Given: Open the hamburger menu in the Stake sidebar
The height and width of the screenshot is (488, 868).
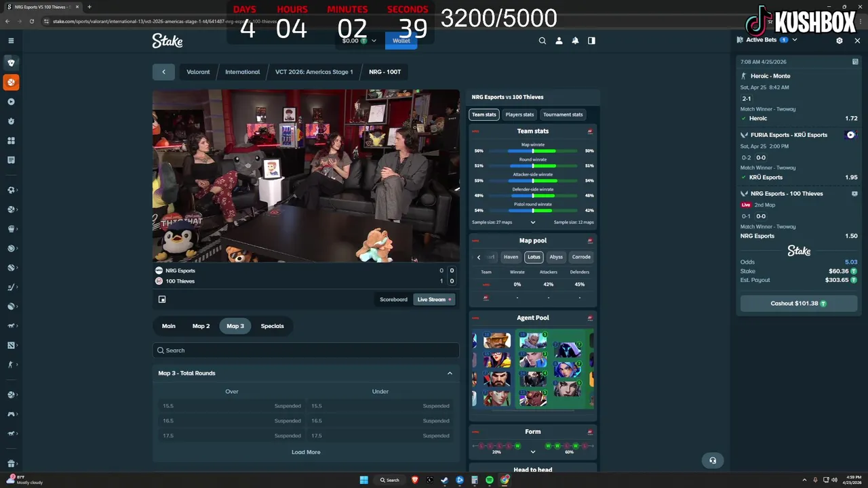Looking at the screenshot, I should pyautogui.click(x=11, y=41).
